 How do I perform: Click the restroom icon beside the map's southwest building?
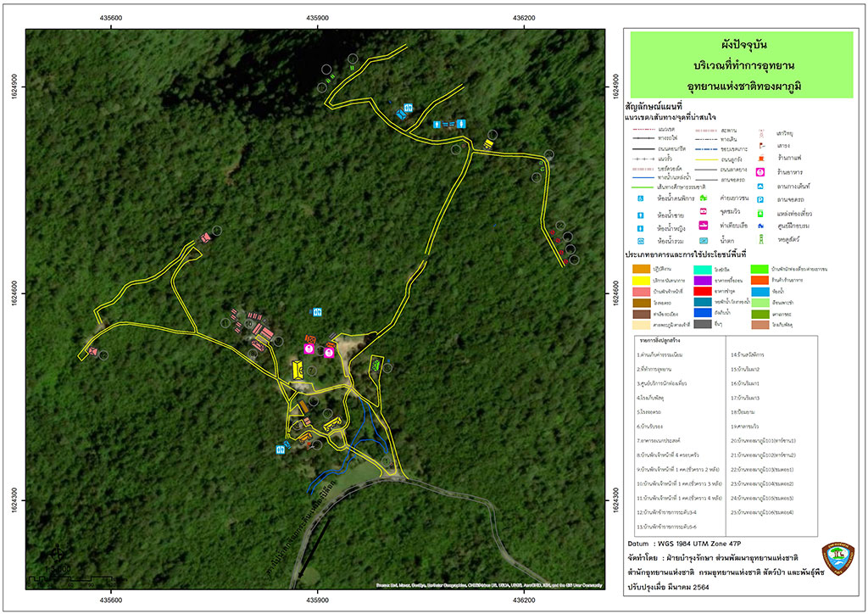281,449
